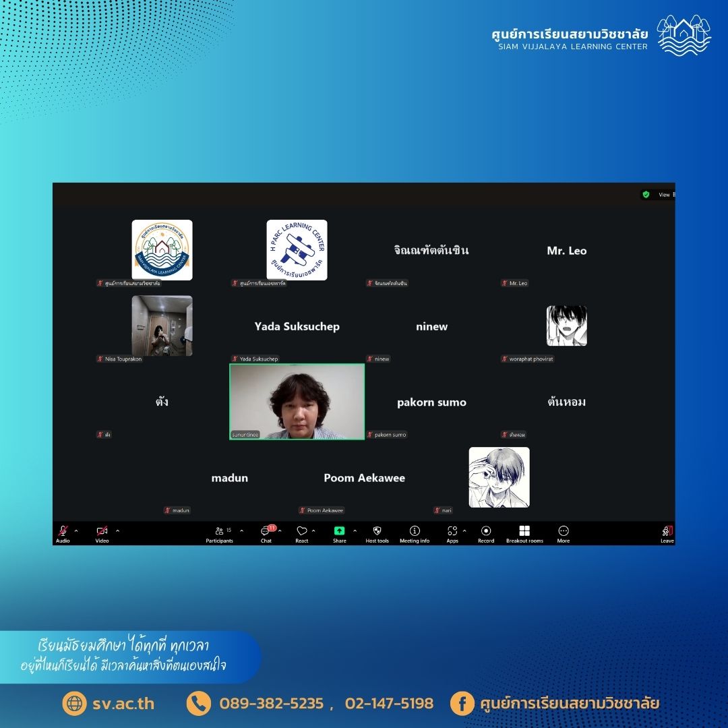Turn on camera with Video button
Viewport: 728px width, 728px height.
(102, 532)
